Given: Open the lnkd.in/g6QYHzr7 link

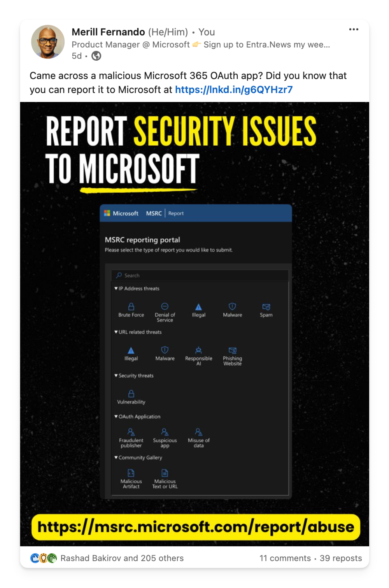Looking at the screenshot, I should coord(234,90).
